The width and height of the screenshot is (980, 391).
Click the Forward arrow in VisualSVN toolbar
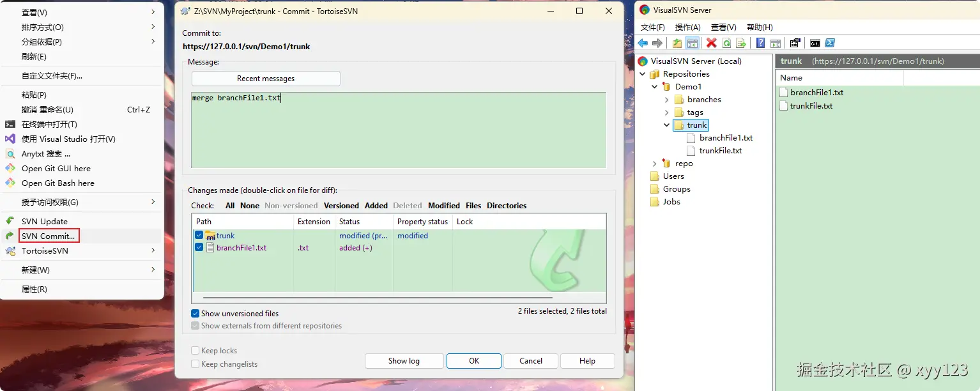click(x=657, y=43)
